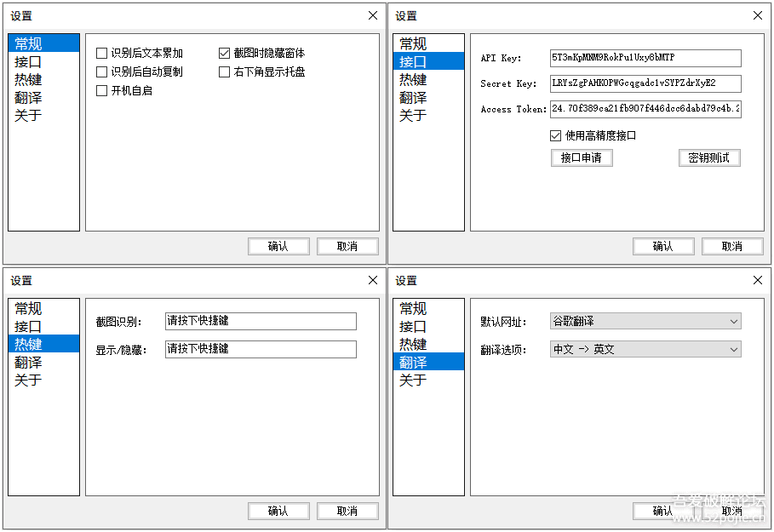Image resolution: width=774 pixels, height=532 pixels.
Task: Open the 默认网址 dropdown showing 谷歌翻译
Action: pos(645,321)
